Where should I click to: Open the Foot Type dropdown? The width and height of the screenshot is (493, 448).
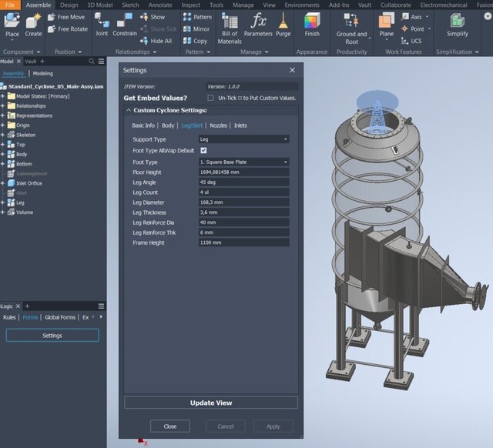pos(243,162)
